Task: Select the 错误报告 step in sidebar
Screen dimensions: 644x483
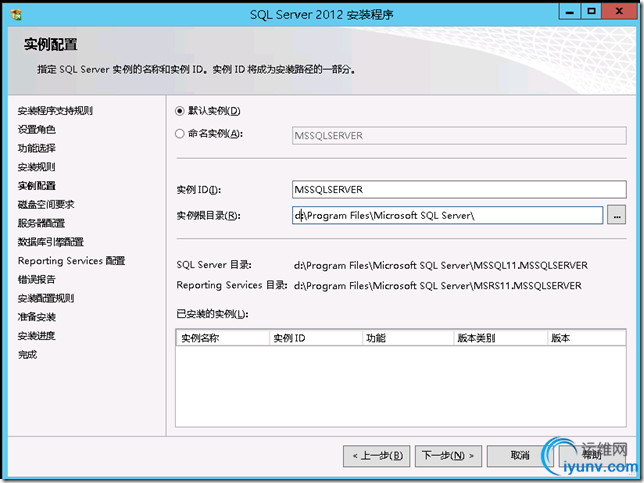Action: pyautogui.click(x=37, y=280)
